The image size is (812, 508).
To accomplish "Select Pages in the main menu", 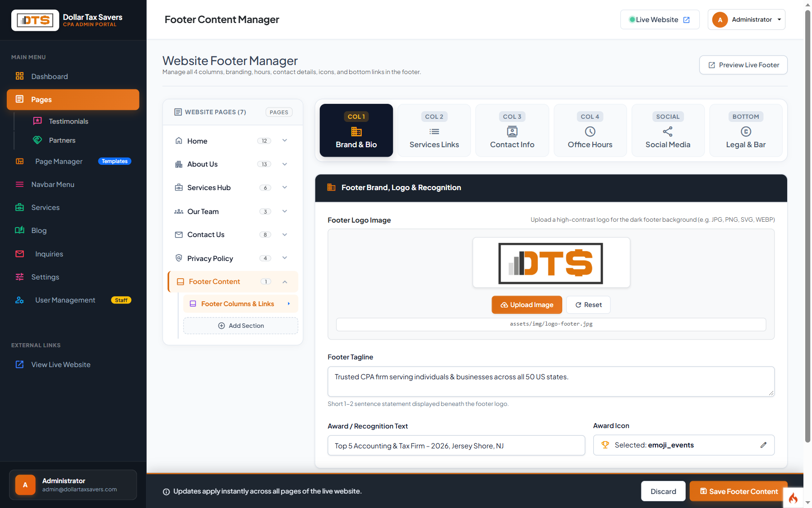I will point(73,99).
